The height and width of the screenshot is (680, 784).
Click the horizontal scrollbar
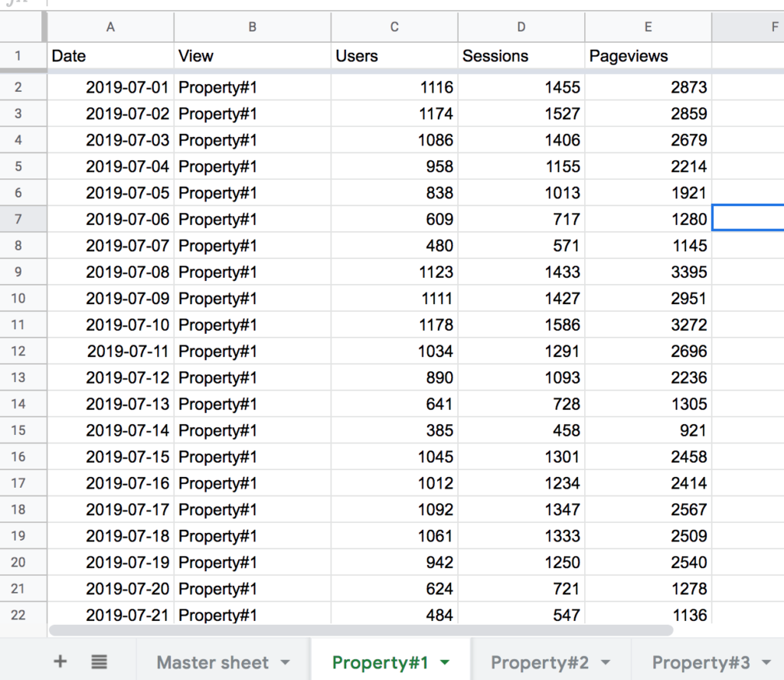[x=360, y=630]
